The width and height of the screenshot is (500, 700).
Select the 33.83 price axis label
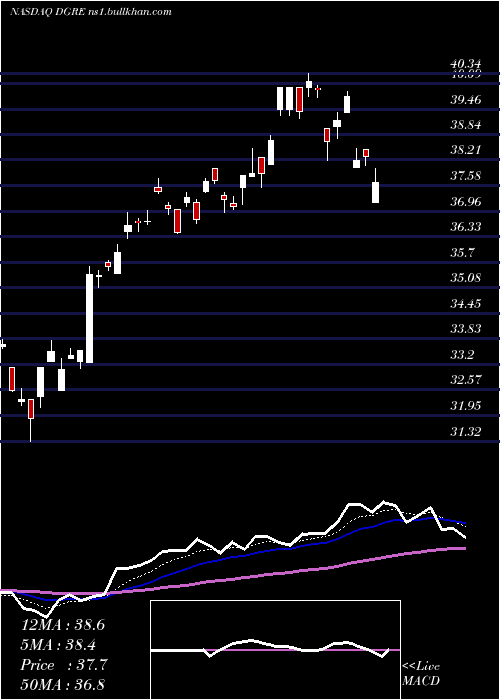(466, 329)
